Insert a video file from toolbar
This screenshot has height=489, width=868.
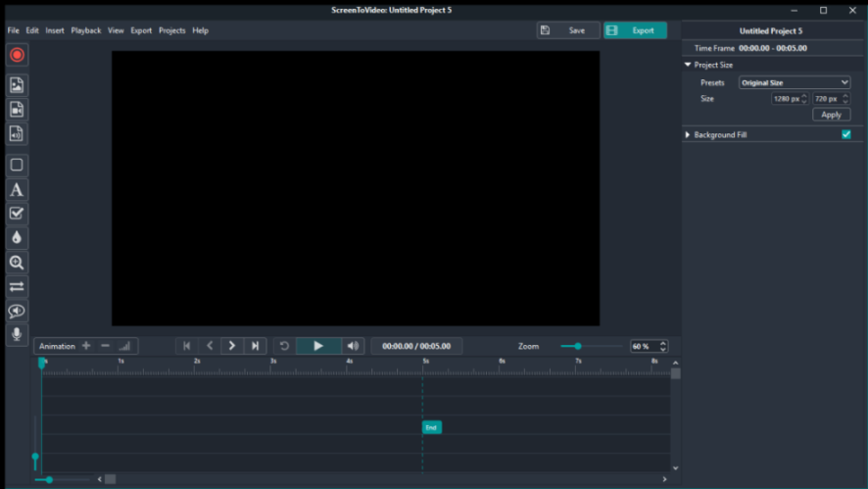(x=17, y=109)
